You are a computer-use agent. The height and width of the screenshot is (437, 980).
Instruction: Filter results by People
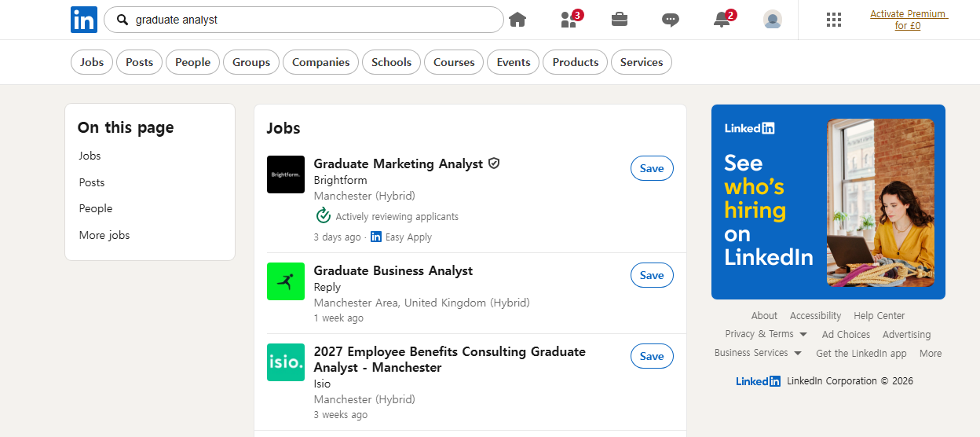point(193,62)
